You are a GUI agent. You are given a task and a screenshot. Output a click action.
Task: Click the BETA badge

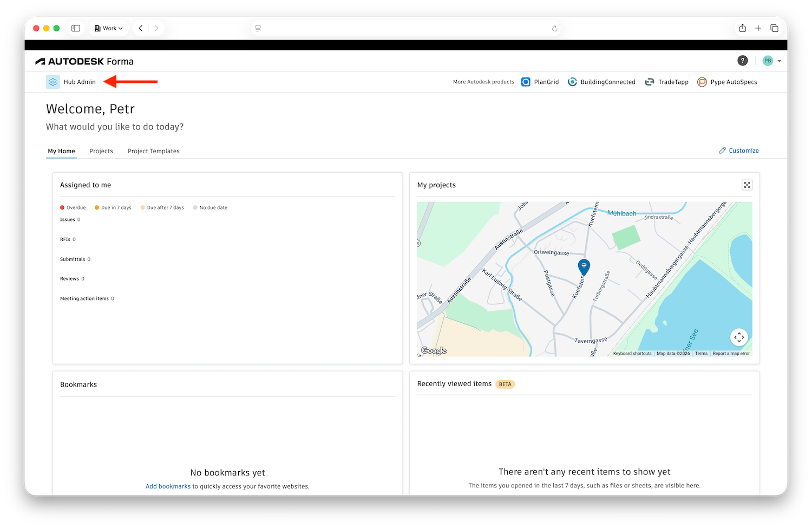(x=505, y=384)
